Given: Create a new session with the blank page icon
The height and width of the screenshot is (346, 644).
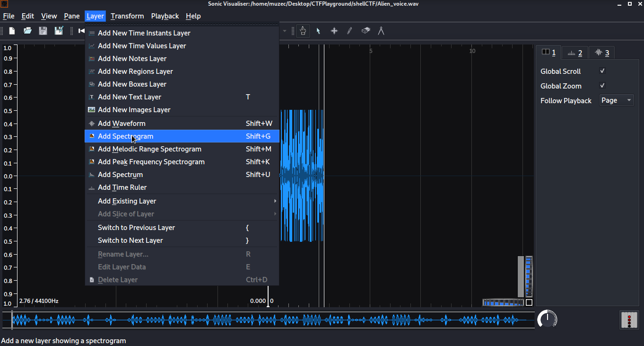Looking at the screenshot, I should coord(12,31).
